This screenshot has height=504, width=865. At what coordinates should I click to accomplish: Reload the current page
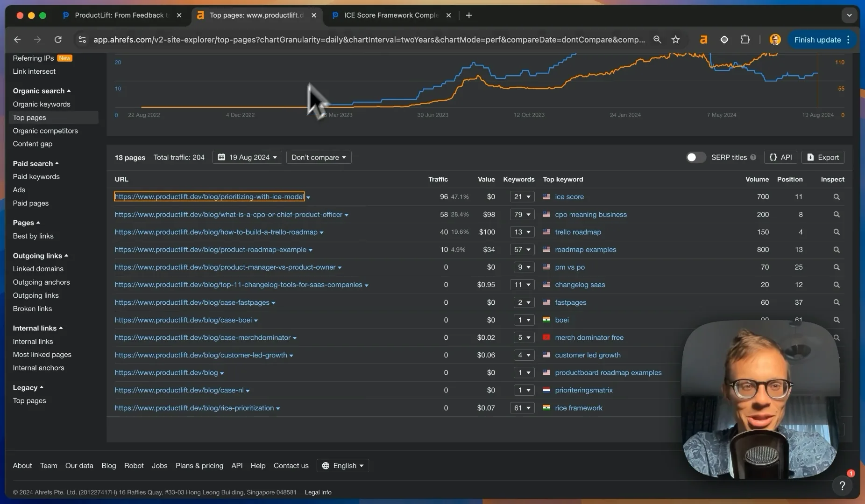[x=58, y=40]
